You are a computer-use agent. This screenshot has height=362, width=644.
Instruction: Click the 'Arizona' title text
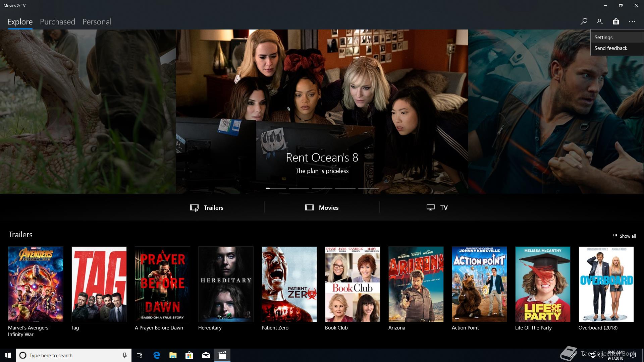coord(397,328)
